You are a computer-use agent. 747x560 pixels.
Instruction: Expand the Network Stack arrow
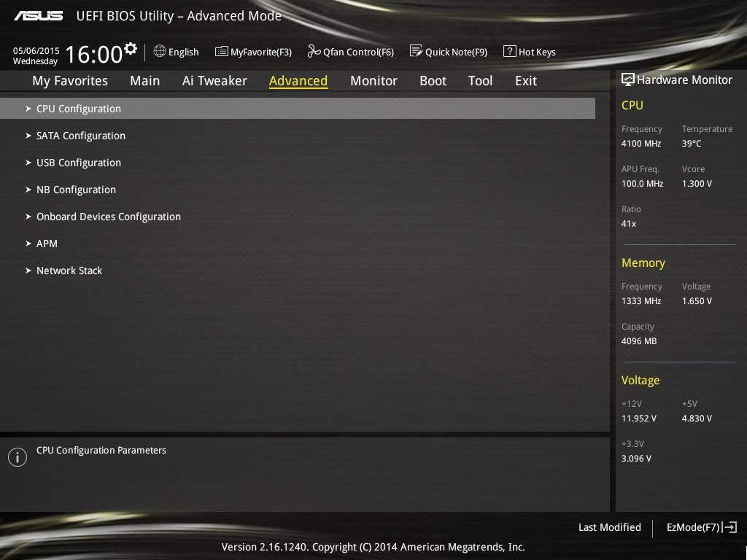[28, 271]
